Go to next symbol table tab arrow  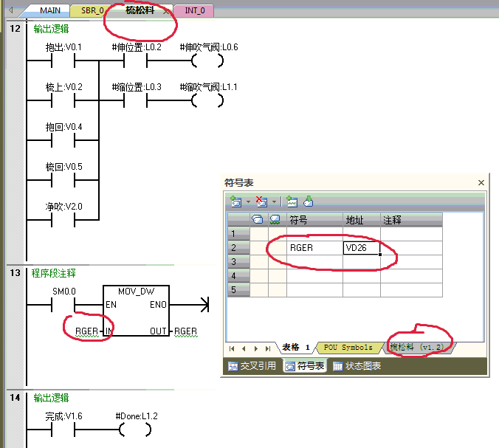(256, 348)
